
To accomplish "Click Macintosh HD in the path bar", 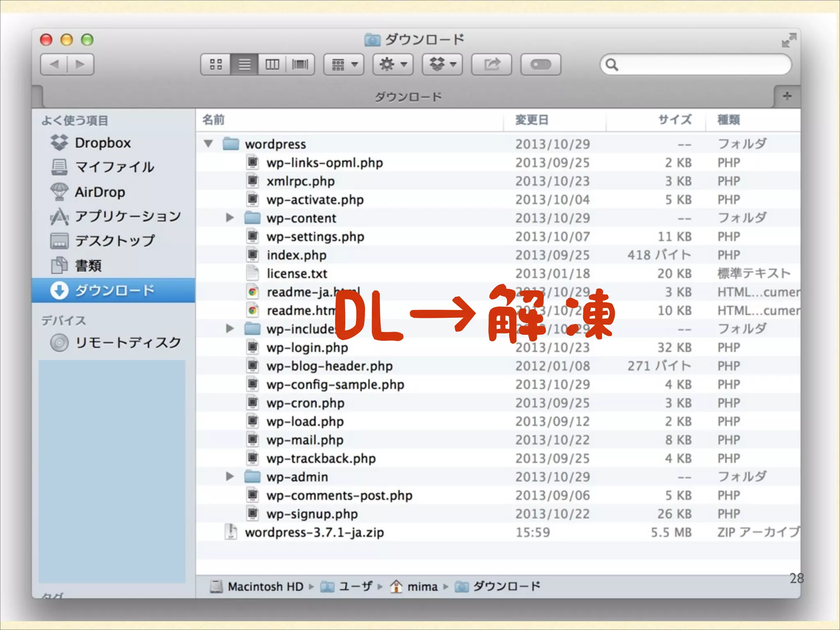I will pyautogui.click(x=257, y=587).
